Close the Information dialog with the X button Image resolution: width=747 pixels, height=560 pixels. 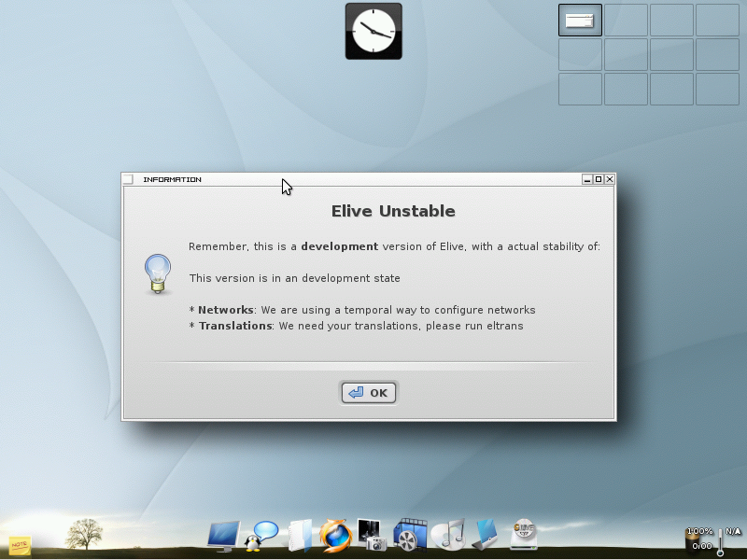[610, 179]
